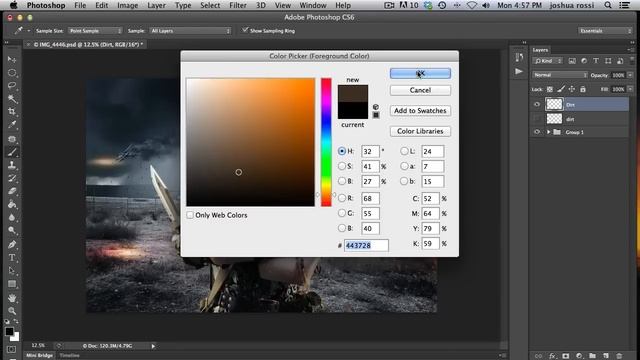Select the L lightness radio button
The height and width of the screenshot is (360, 640).
pyautogui.click(x=404, y=151)
